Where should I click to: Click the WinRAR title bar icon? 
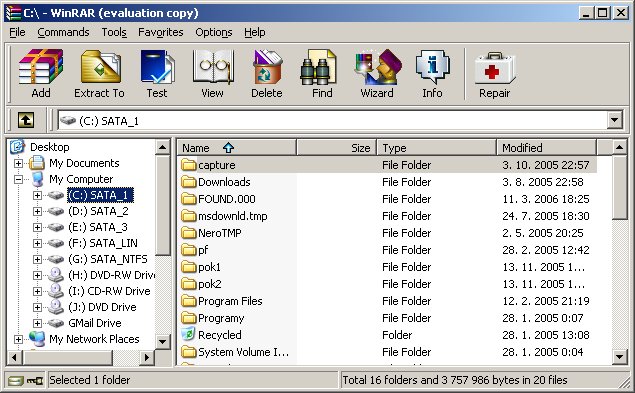pos(13,13)
